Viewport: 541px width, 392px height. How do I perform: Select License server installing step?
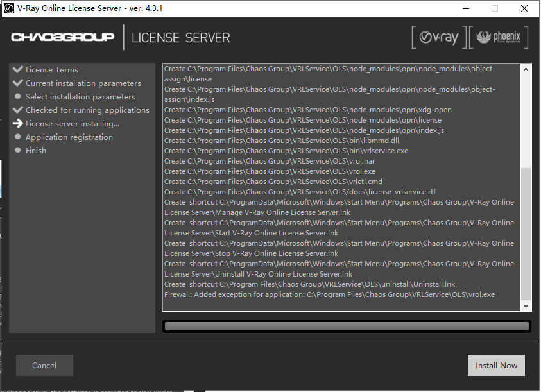(x=73, y=124)
